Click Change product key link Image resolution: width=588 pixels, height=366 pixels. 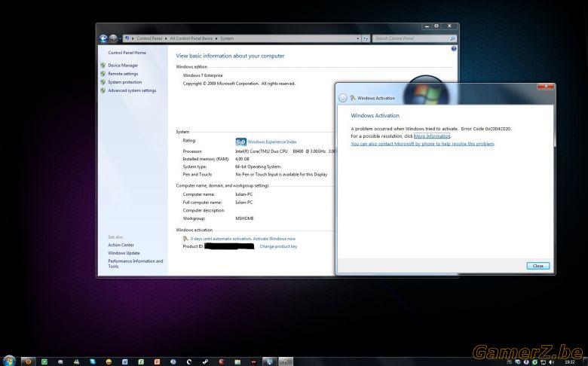pyautogui.click(x=278, y=246)
